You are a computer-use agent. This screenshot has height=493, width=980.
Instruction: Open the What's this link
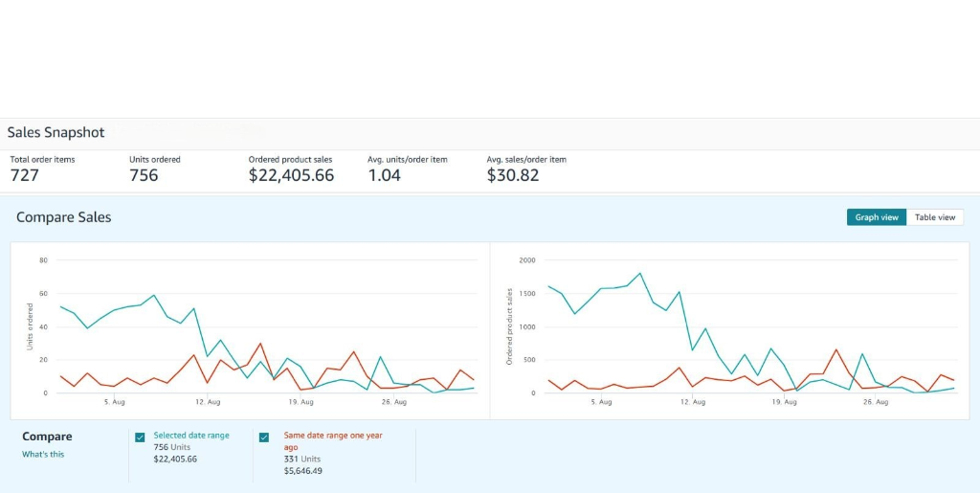coord(43,454)
